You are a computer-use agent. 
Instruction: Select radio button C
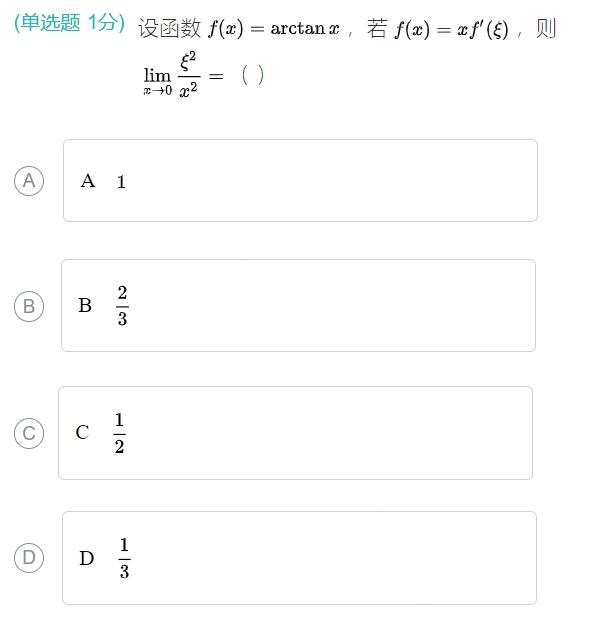point(29,433)
